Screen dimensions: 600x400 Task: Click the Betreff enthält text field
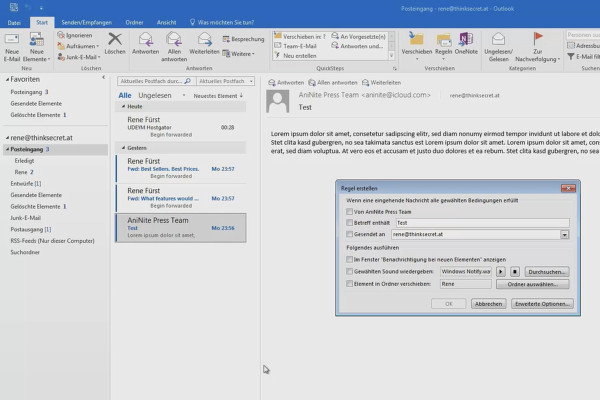click(482, 223)
